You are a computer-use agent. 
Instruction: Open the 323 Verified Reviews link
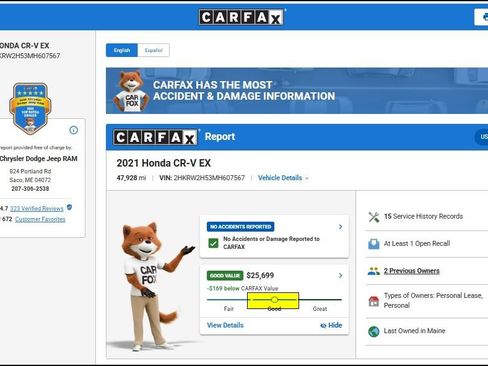tap(37, 209)
